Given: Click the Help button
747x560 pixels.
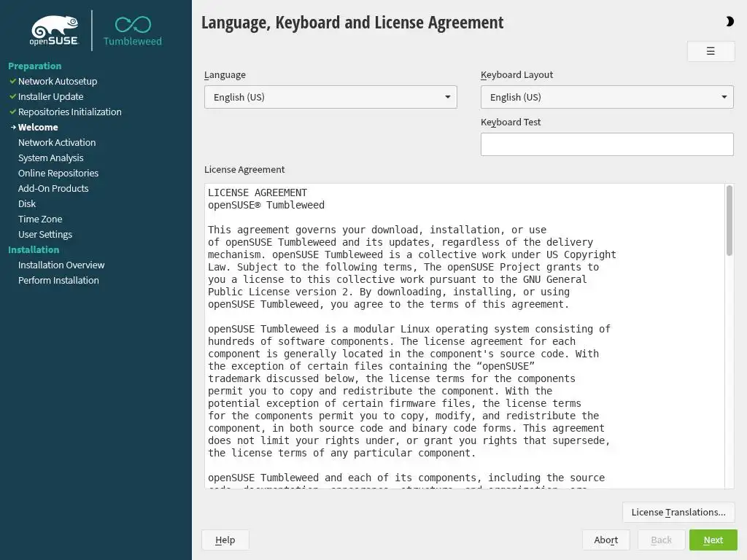Looking at the screenshot, I should pyautogui.click(x=225, y=540).
